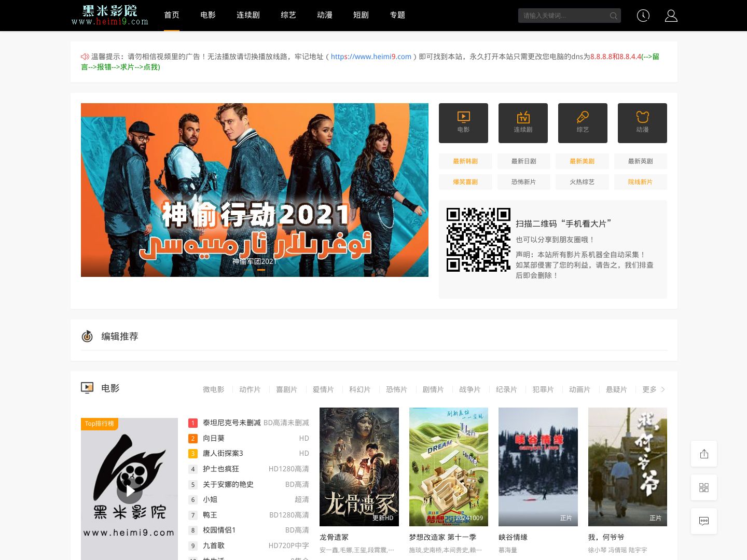Open the https://www.heimi9.com link
The image size is (747, 560).
pyautogui.click(x=371, y=57)
